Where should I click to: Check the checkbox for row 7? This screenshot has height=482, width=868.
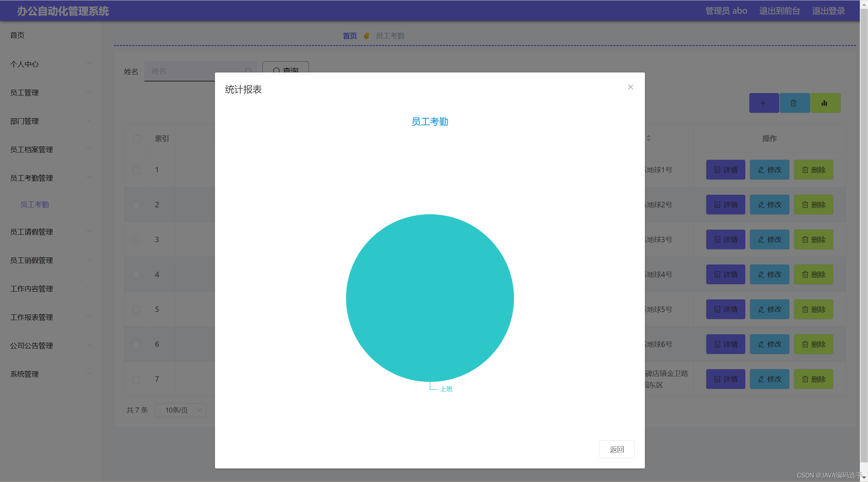[136, 379]
